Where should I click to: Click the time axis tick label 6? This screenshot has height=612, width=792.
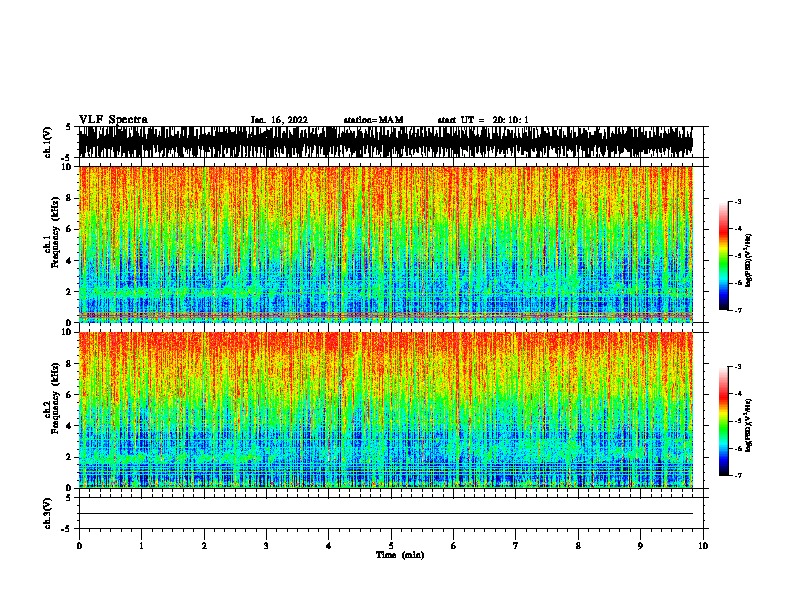[454, 546]
